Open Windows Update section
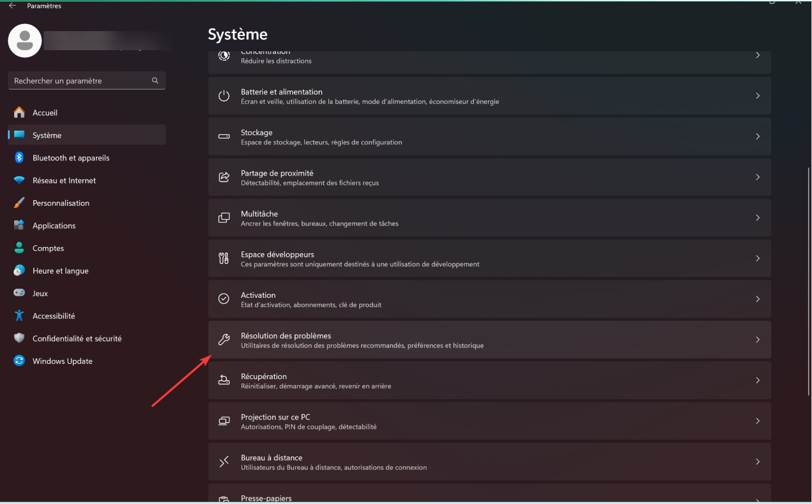812x504 pixels. (87, 361)
